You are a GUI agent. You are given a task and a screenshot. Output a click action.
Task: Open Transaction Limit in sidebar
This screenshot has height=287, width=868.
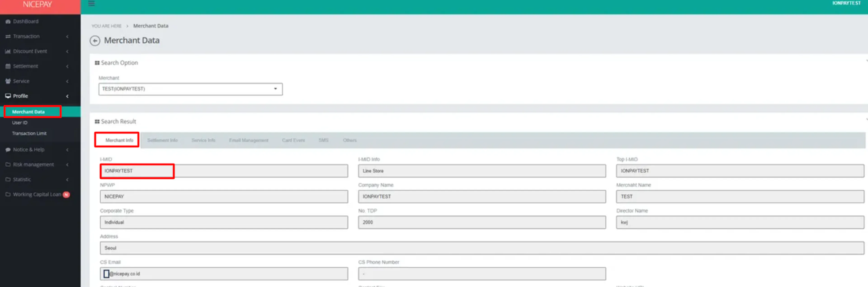pos(29,134)
